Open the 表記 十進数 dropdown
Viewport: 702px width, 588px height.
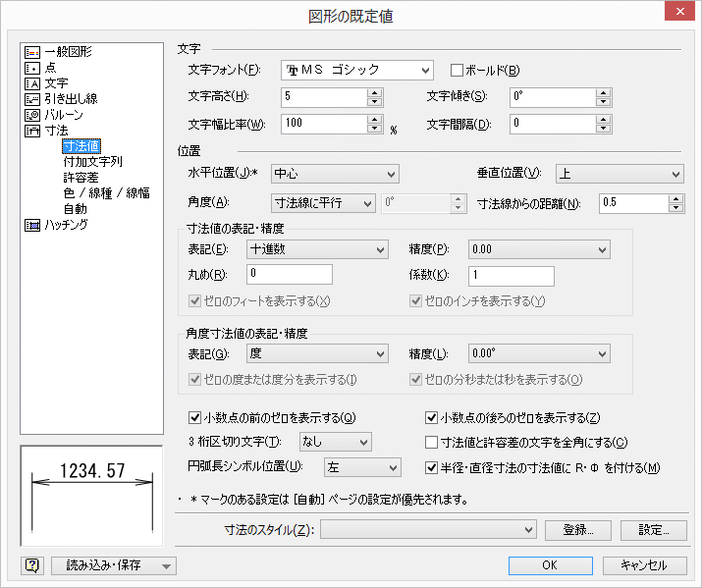click(x=317, y=249)
